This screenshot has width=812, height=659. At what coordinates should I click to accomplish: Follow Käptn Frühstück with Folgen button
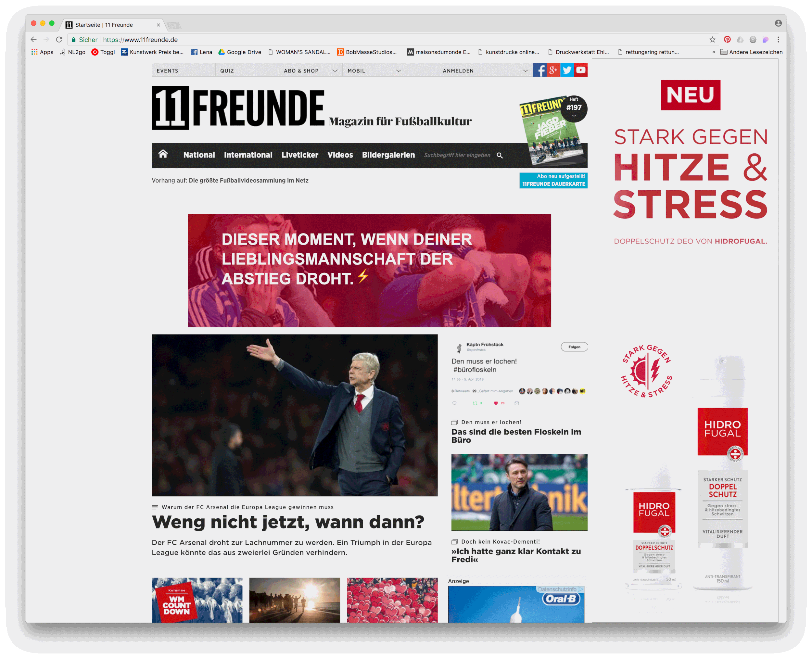pos(574,347)
